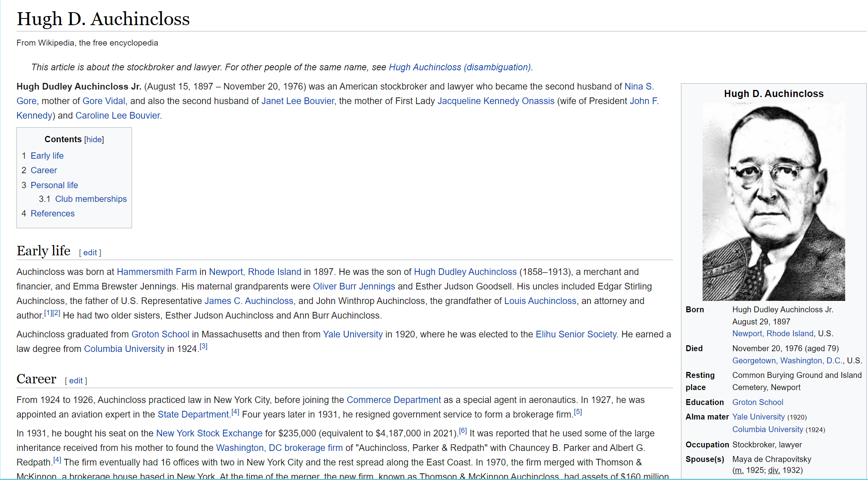The height and width of the screenshot is (480, 868).
Task: Enlarge Hugh D. Auchincloss infobox portrait
Action: pos(774,202)
